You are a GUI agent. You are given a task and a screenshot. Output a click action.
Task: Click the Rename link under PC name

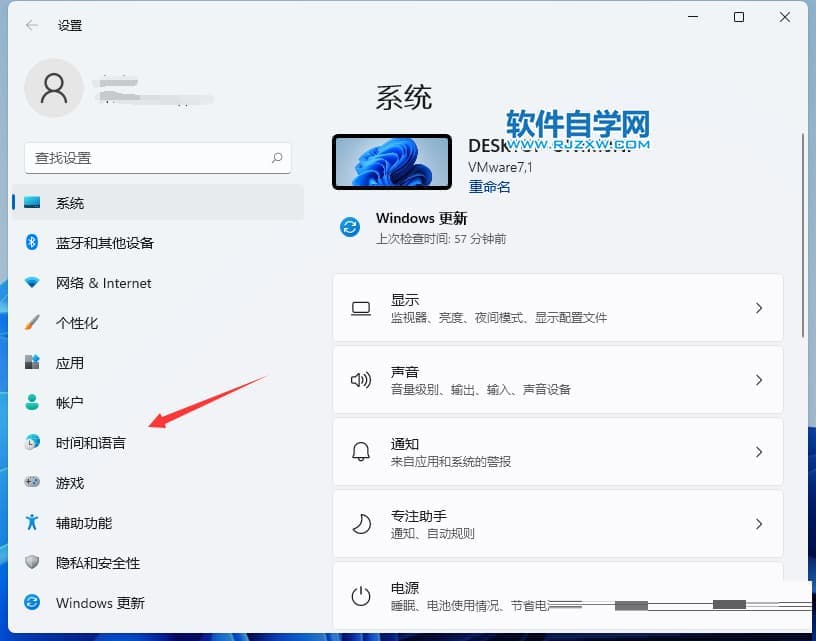coord(489,187)
